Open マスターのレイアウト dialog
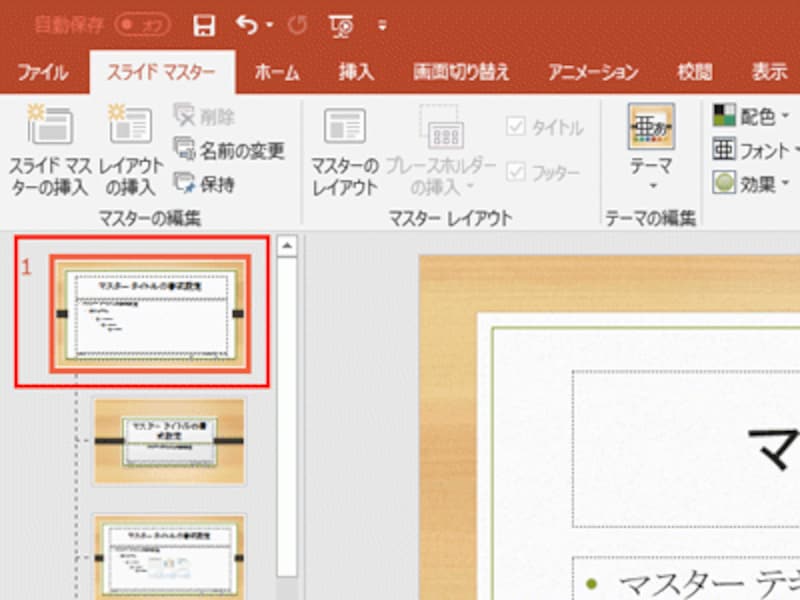The width and height of the screenshot is (800, 600). pyautogui.click(x=345, y=152)
